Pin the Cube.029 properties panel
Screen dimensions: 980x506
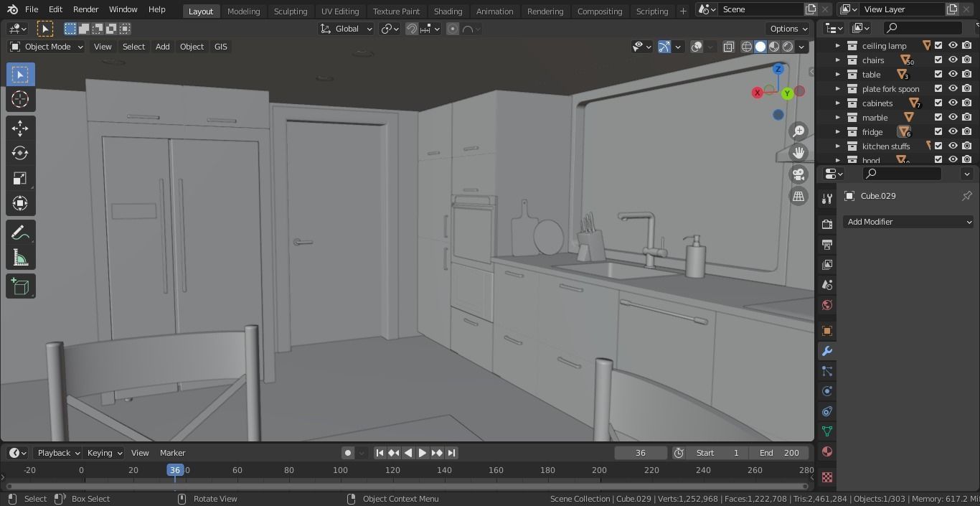966,196
